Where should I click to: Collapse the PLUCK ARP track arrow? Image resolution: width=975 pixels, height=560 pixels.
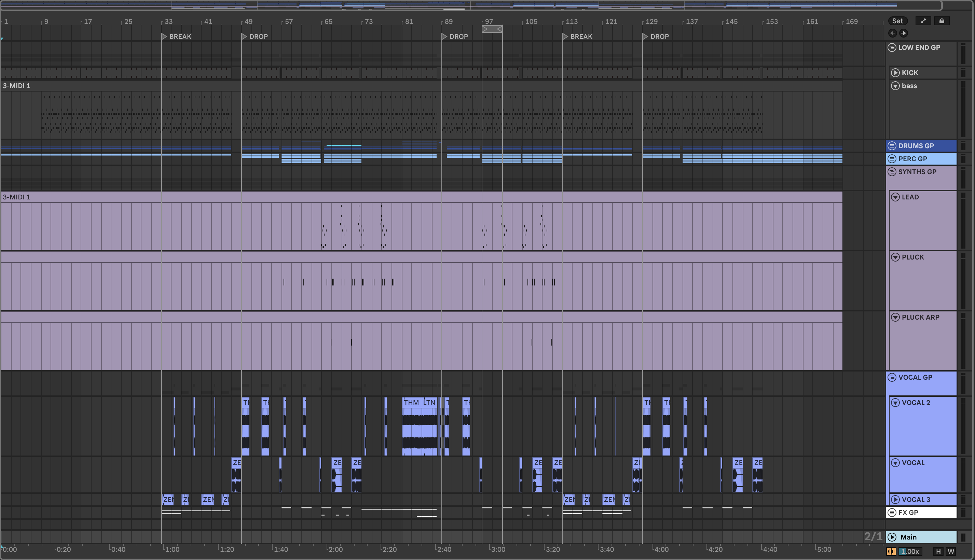[x=895, y=317]
